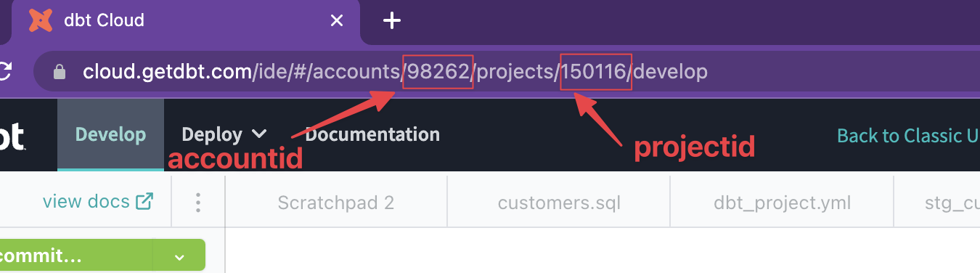Click the Back to Classic UI link
Screen dimensions: 980x273
908,136
